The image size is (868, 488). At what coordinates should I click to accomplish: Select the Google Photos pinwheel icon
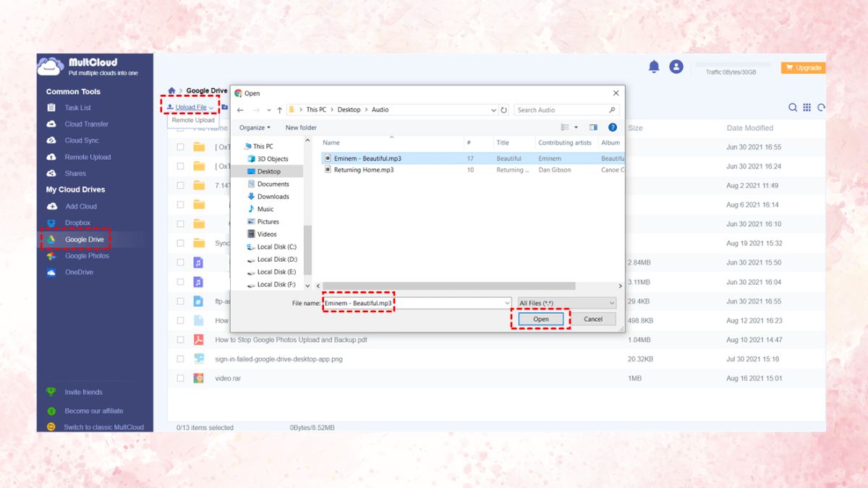coord(51,256)
